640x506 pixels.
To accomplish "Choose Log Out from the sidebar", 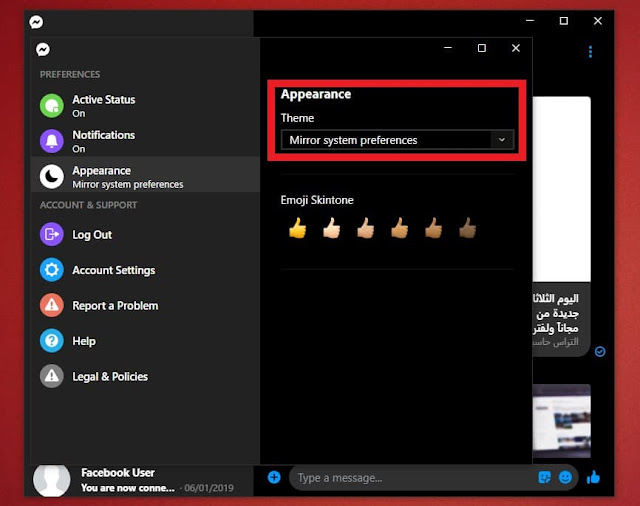I will pyautogui.click(x=145, y=234).
